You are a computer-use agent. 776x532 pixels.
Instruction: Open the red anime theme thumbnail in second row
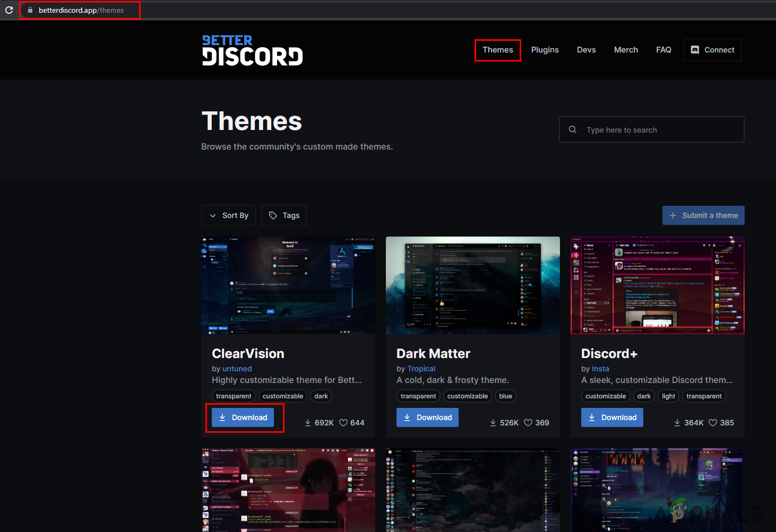(288, 490)
